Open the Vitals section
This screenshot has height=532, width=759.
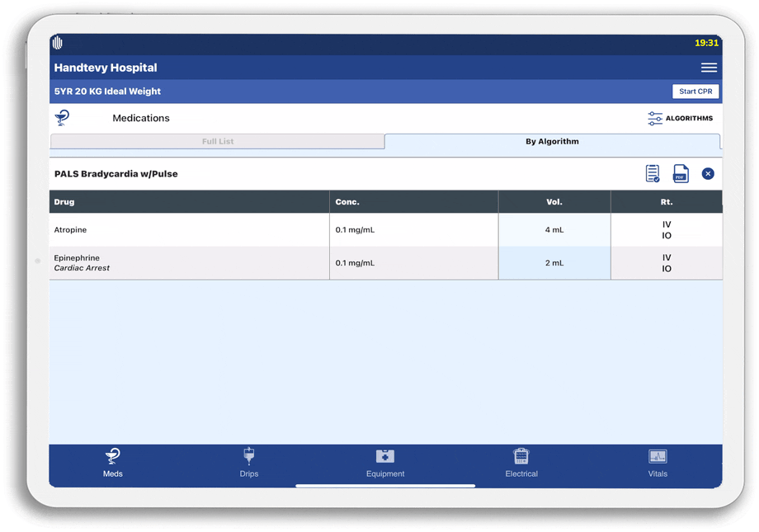point(658,464)
